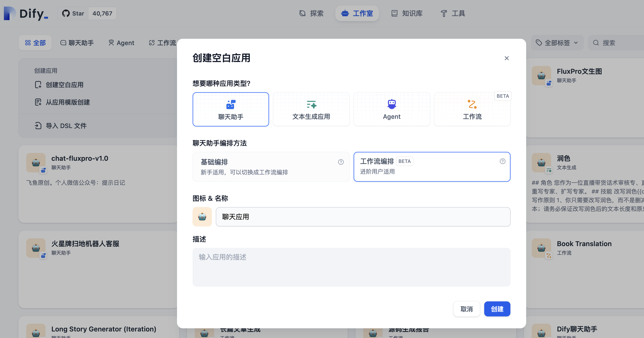Filter apps by 聊天助手 tab

pos(77,43)
